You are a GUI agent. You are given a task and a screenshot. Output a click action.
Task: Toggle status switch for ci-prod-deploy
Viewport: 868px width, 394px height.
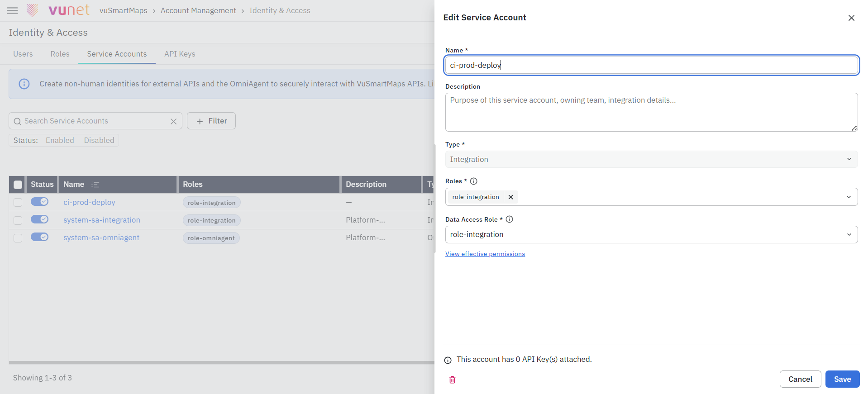tap(40, 202)
